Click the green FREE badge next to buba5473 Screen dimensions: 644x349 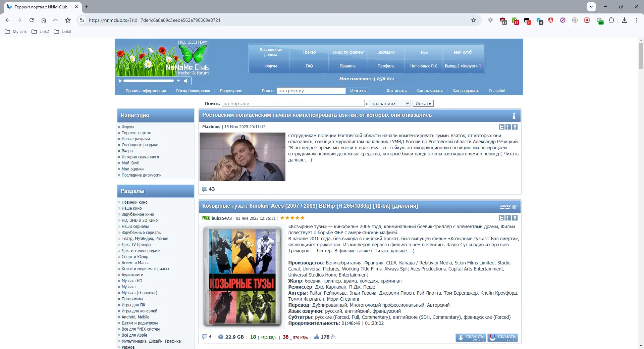[206, 218]
